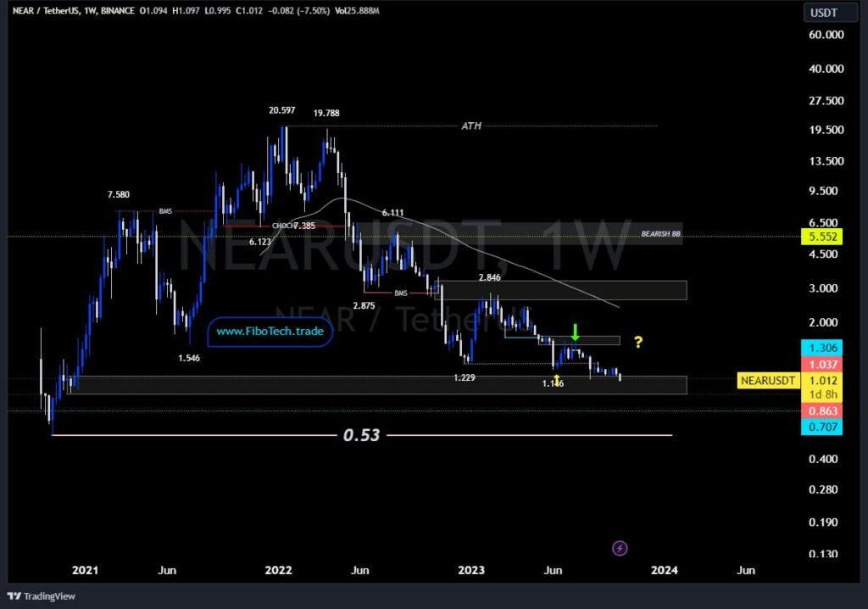Click the 2023 time axis label

point(471,570)
